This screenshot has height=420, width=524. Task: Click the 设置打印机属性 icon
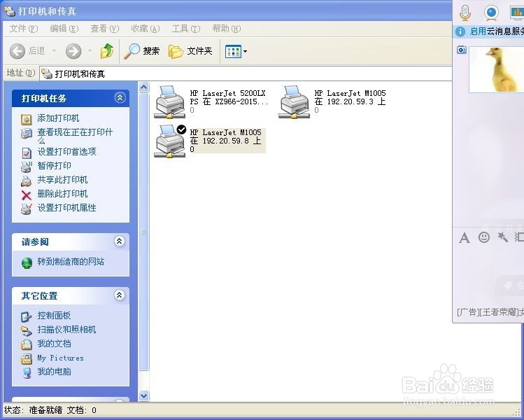[x=27, y=209]
